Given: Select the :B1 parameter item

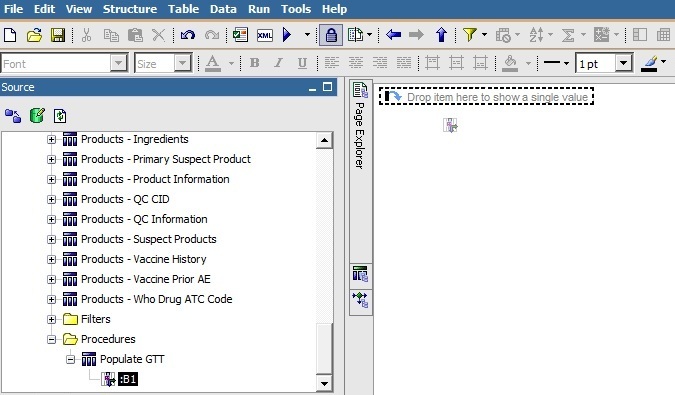Looking at the screenshot, I should point(128,379).
